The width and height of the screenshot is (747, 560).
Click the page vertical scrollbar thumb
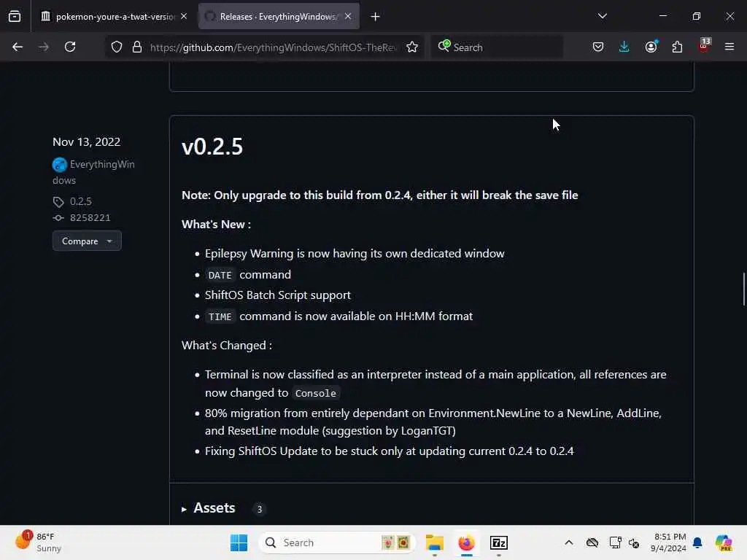743,289
